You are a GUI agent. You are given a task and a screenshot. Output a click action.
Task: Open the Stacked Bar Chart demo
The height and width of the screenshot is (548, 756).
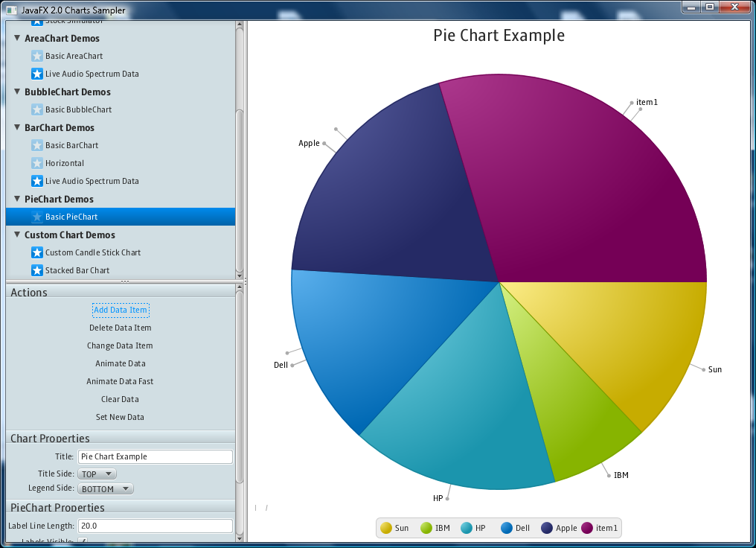pos(77,270)
